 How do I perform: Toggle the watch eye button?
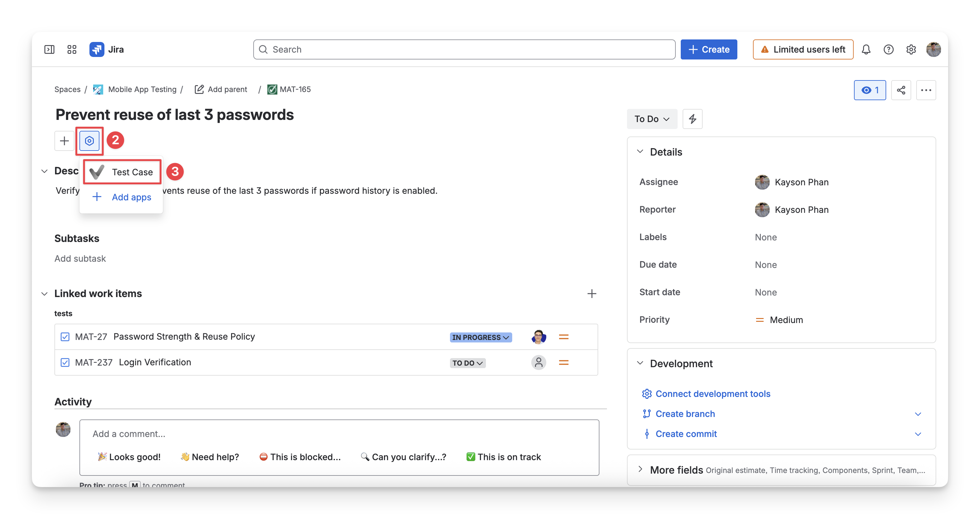click(870, 90)
